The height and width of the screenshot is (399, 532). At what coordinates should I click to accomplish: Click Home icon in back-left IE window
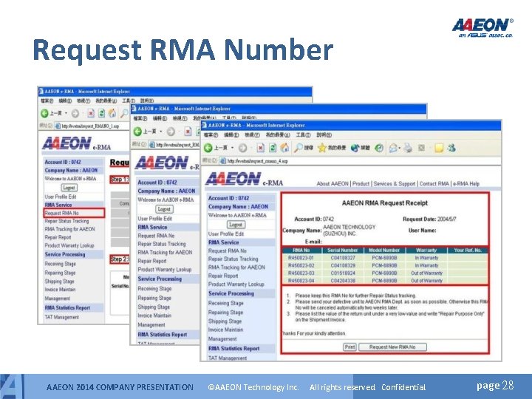(112, 113)
